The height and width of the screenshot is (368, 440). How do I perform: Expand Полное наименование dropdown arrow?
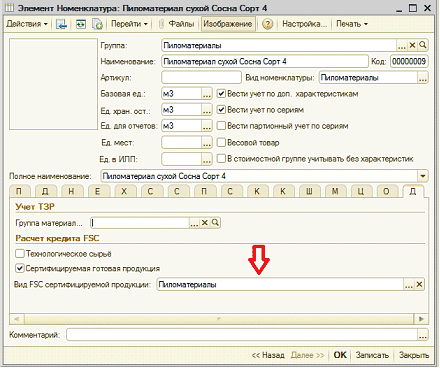coord(423,176)
